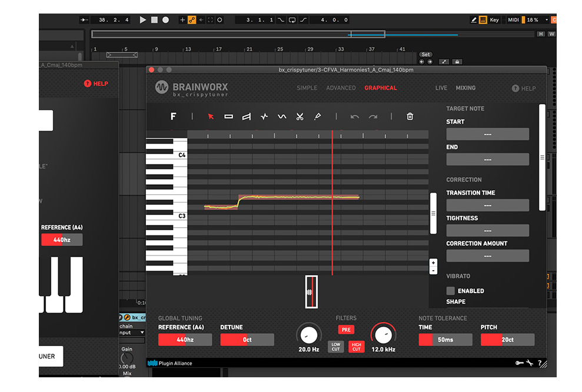
Task: Select the pitch ramp transition tool
Action: tap(247, 117)
